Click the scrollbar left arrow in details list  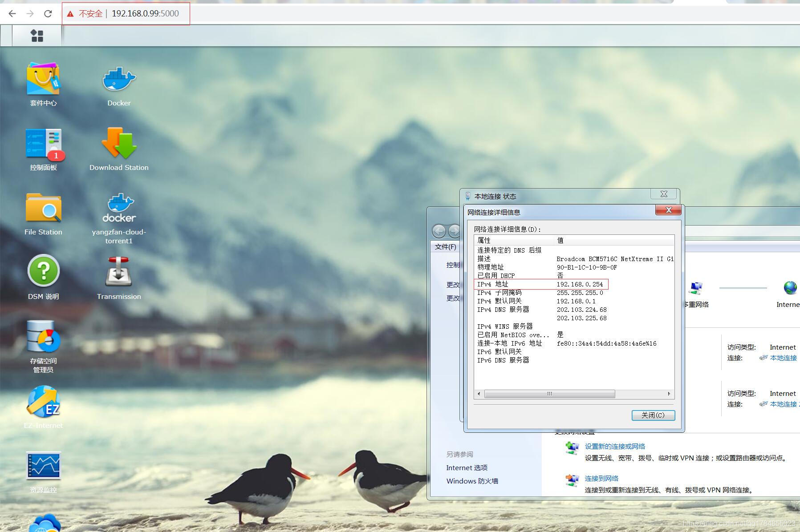pyautogui.click(x=479, y=394)
